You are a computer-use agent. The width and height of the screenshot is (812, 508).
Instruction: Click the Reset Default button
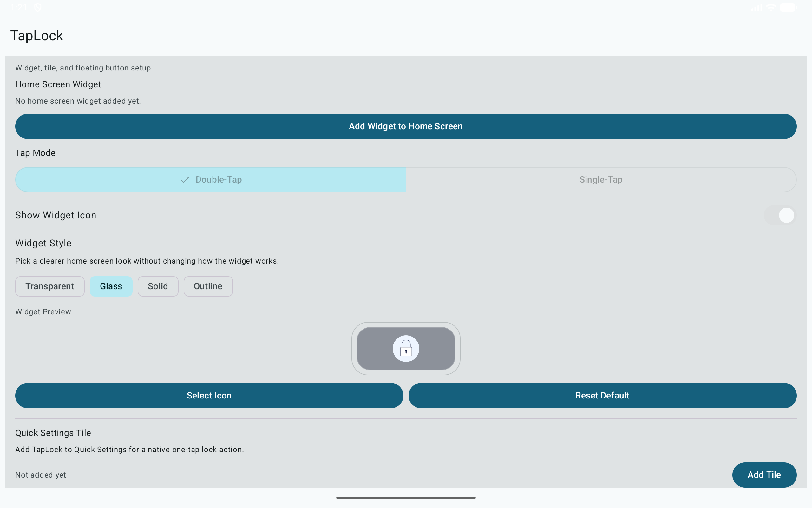(x=602, y=396)
